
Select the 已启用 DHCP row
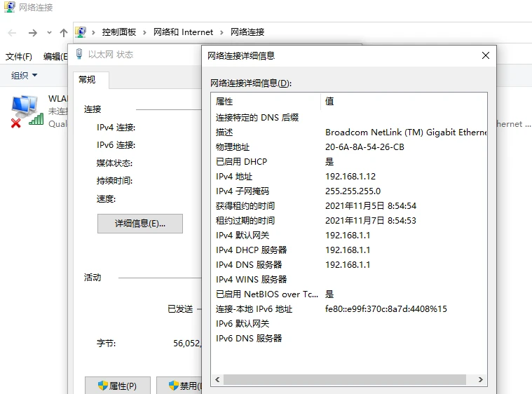pyautogui.click(x=349, y=161)
